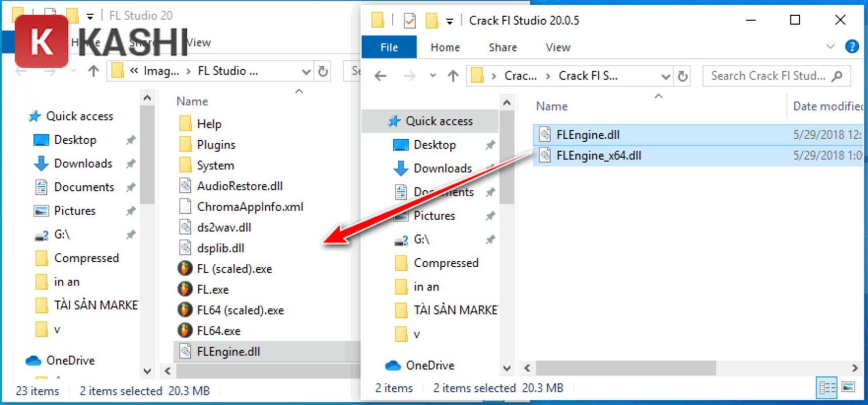The width and height of the screenshot is (868, 405).
Task: Open the Share ribbon tab in the Crack window
Action: pyautogui.click(x=503, y=47)
